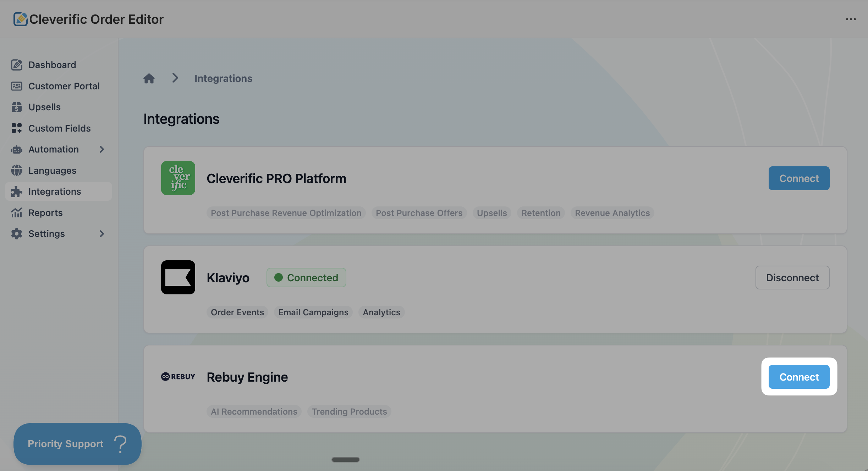Viewport: 868px width, 471px height.
Task: Click the breadcrumb chevron separator
Action: pos(175,78)
